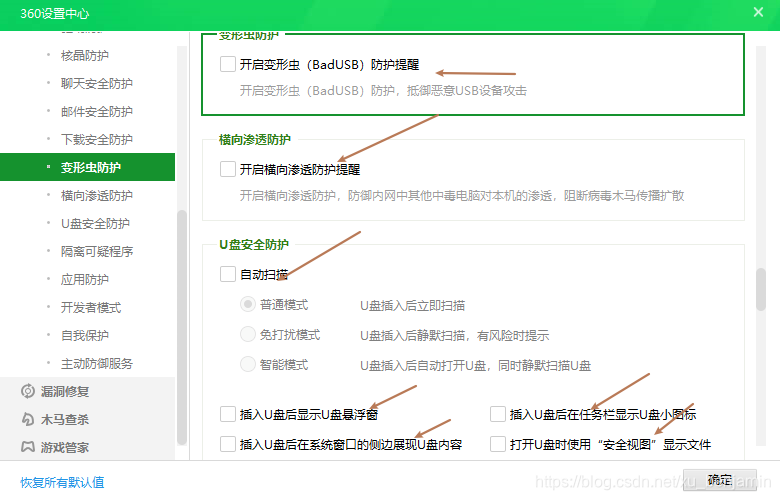
Task: Open U盘安全防护 sidebar item
Action: tap(96, 223)
